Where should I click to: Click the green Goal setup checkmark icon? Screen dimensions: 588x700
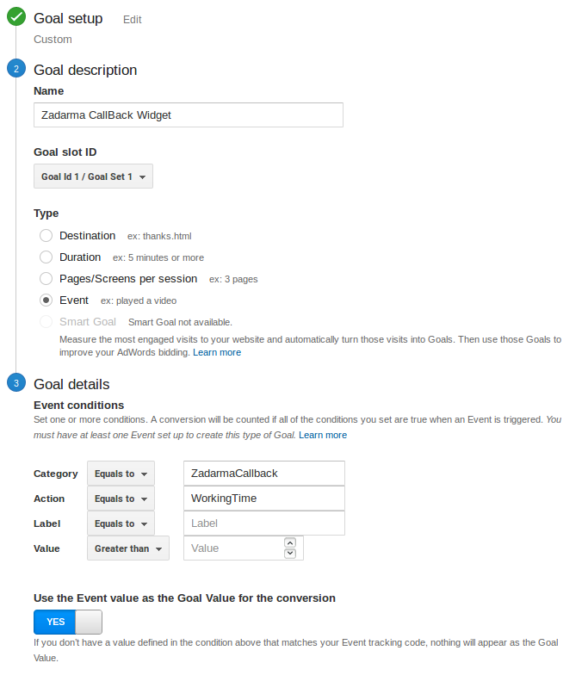tap(16, 18)
